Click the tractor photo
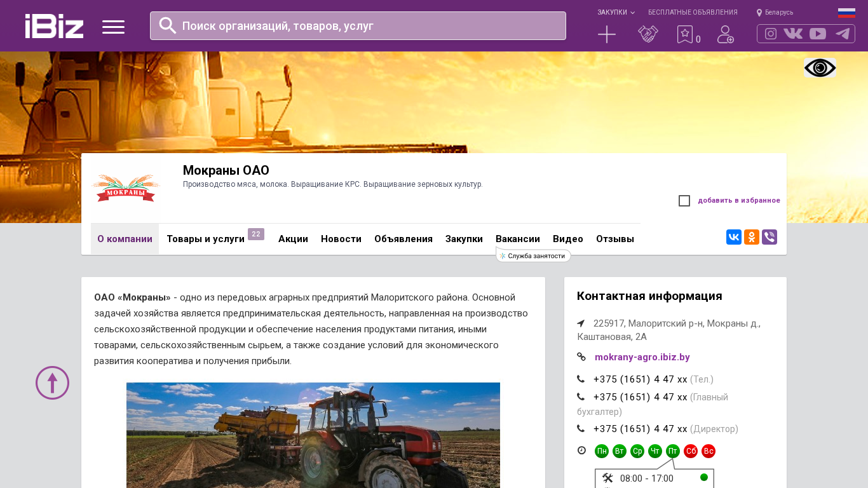 313,435
